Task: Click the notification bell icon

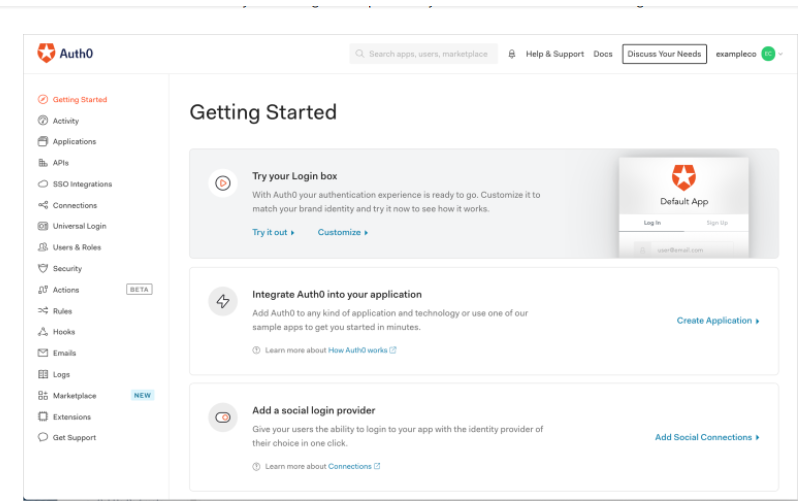Action: [513, 54]
